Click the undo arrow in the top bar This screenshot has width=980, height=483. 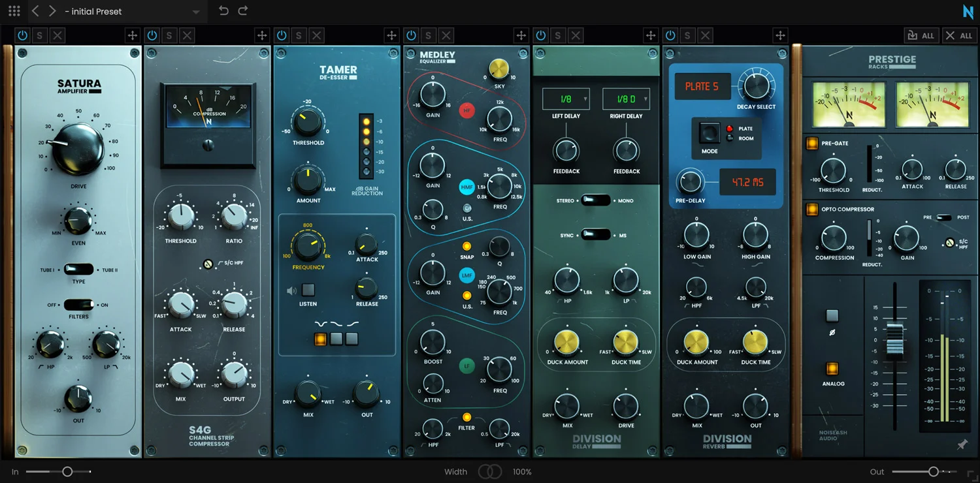tap(223, 11)
